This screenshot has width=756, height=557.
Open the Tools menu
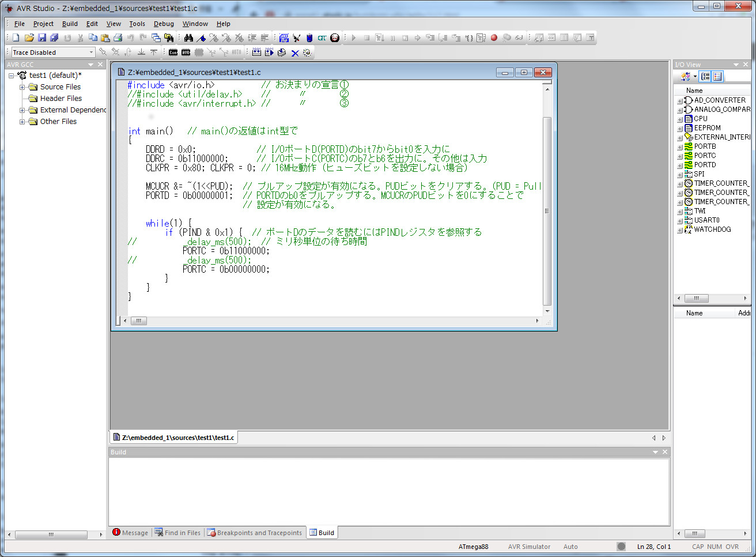(x=137, y=24)
